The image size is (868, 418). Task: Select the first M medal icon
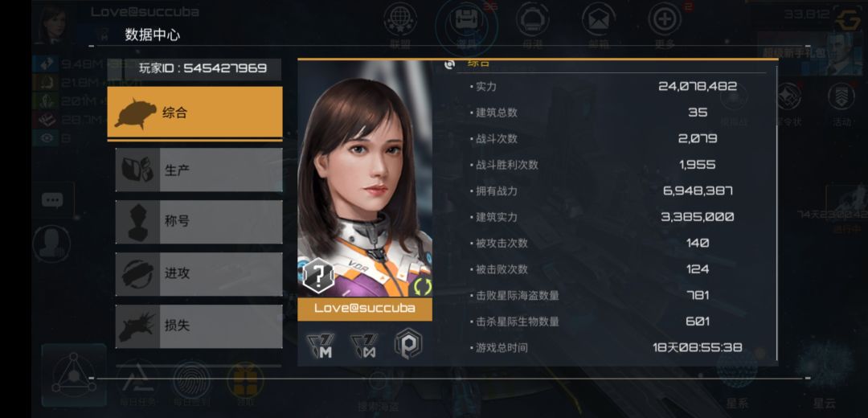320,345
